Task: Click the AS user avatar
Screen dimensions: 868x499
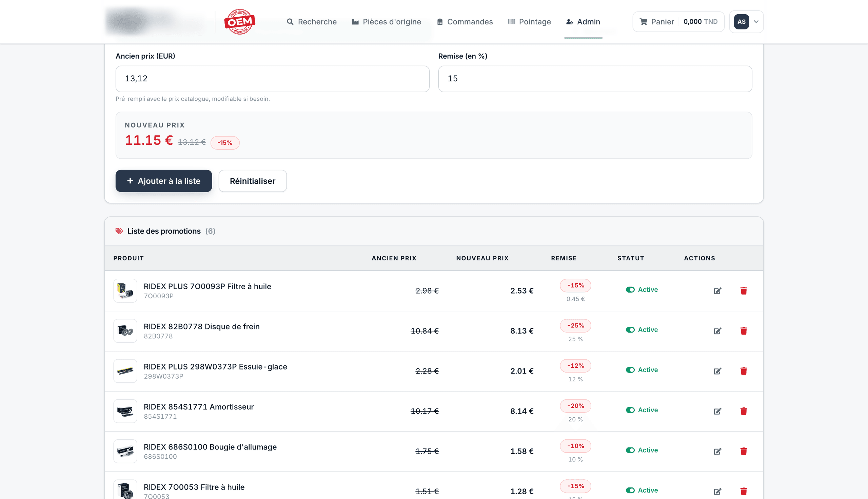Action: (x=741, y=22)
